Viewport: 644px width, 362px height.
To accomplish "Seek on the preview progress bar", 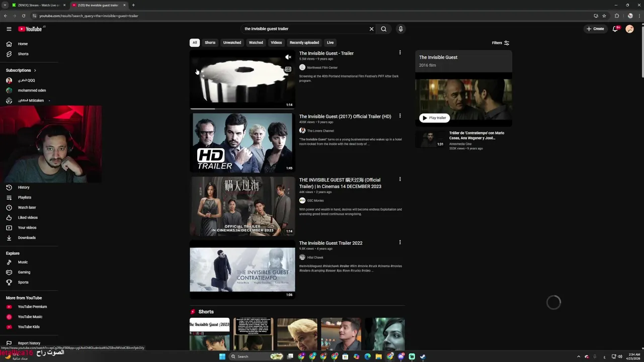I will coord(243,108).
